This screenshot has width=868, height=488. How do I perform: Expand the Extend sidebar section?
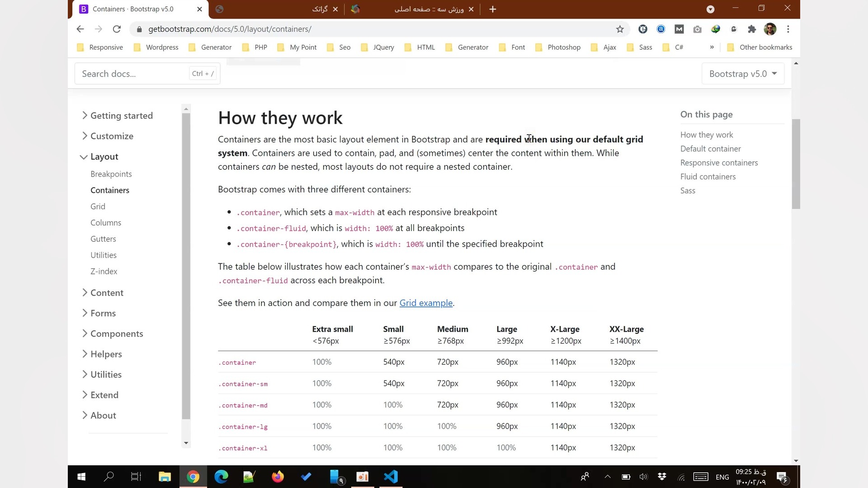click(100, 395)
